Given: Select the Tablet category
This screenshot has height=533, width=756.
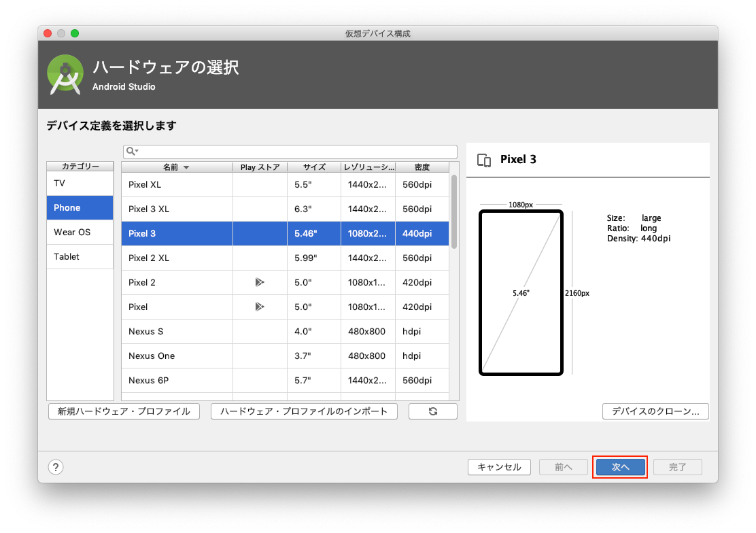Looking at the screenshot, I should (x=80, y=257).
